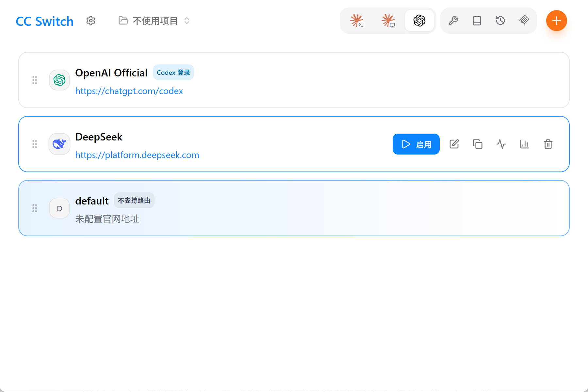Click the default provider D avatar
Viewport: 588px width, 392px height.
59,208
